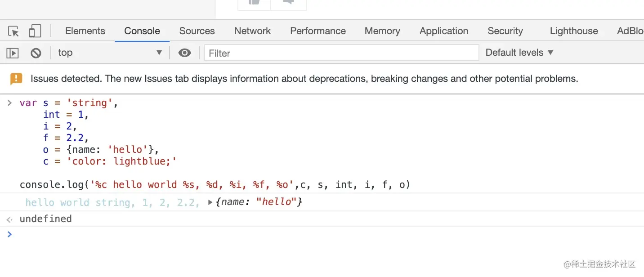Click the Issues detected message banner
The image size is (644, 277).
(x=304, y=79)
